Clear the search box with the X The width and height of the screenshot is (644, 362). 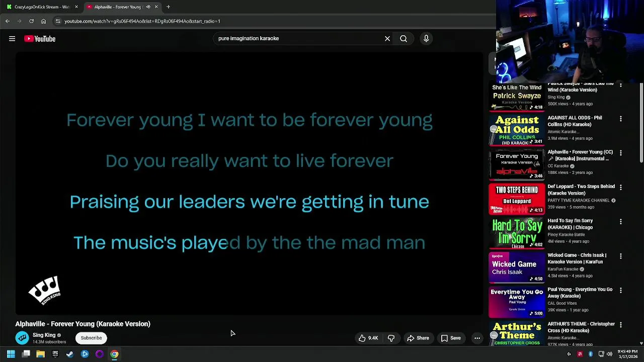(x=387, y=38)
